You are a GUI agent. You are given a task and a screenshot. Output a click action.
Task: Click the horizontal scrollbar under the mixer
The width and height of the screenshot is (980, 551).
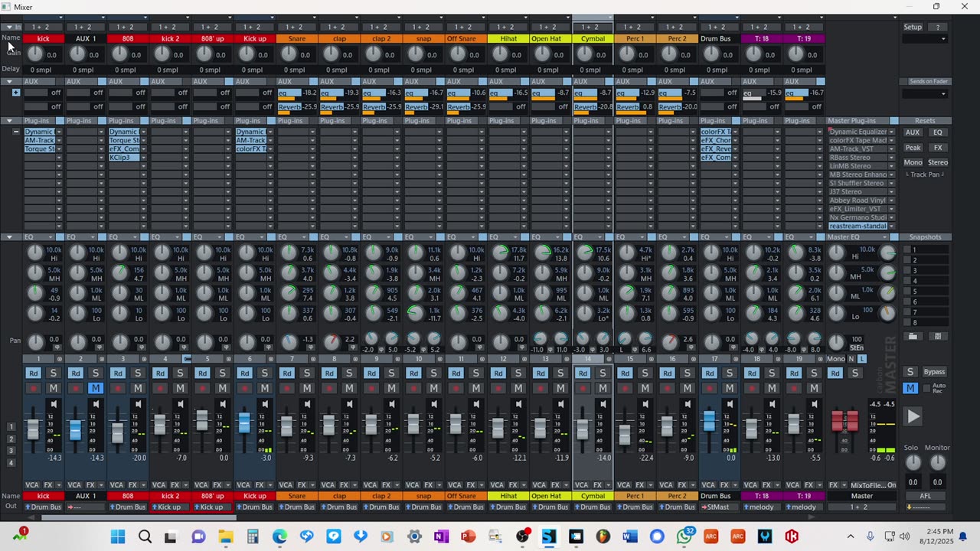138,517
